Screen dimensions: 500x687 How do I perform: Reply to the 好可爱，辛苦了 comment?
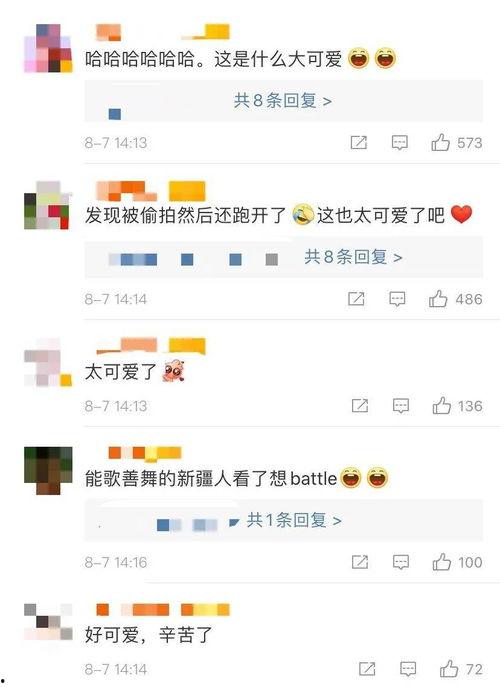(408, 669)
